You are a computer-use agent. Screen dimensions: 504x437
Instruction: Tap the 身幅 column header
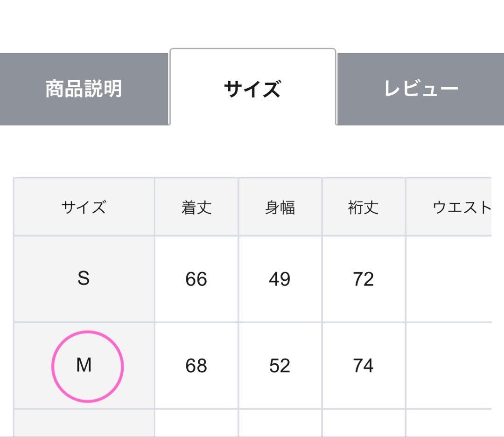(280, 207)
